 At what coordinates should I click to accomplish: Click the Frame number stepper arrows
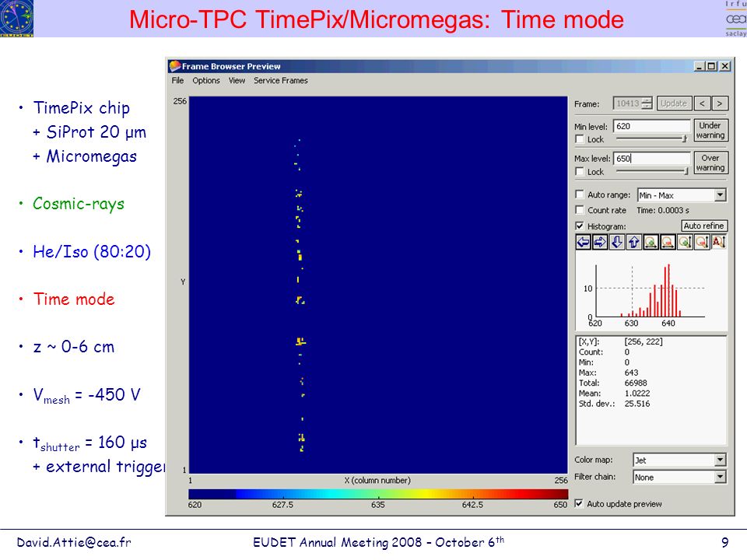[x=647, y=103]
